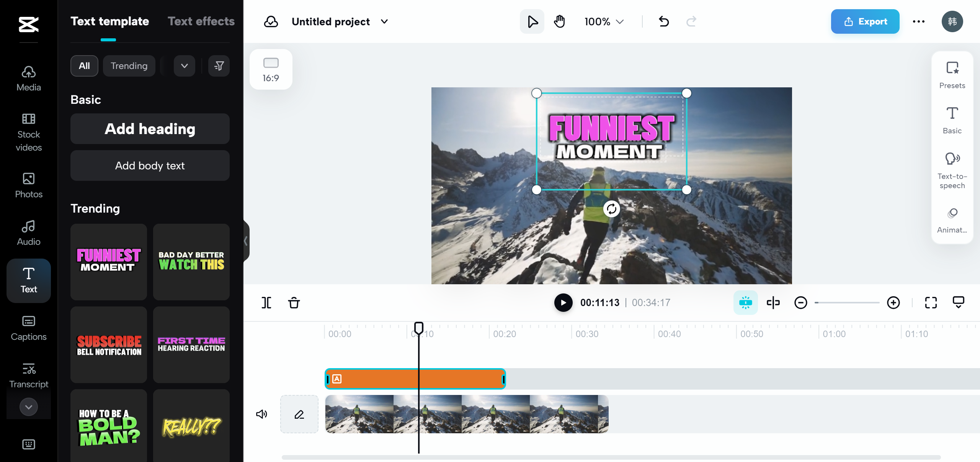Enter fullscreen preview mode
Screen dimensions: 980x462
pos(931,303)
